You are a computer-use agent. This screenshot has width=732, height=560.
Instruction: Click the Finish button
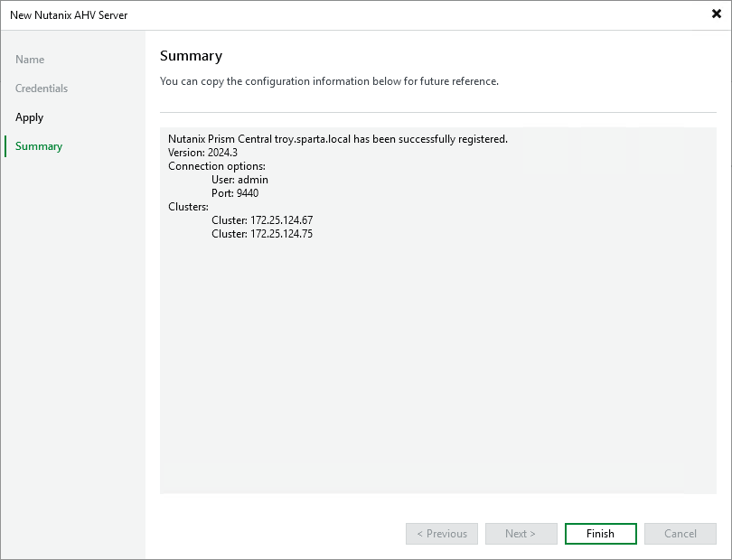[600, 533]
